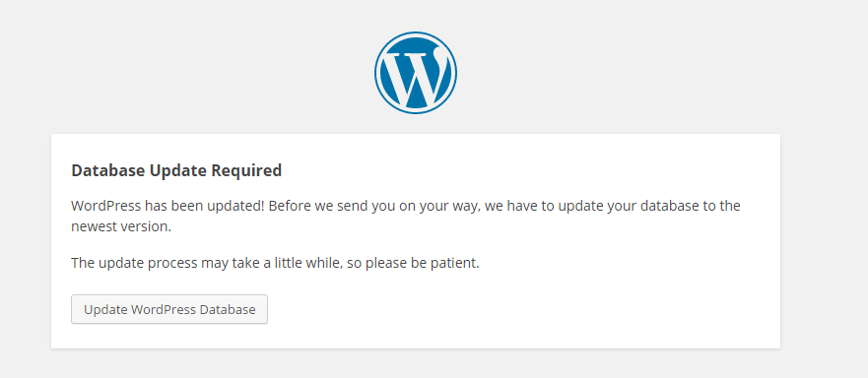The height and width of the screenshot is (378, 868).
Task: Click the 'a little while' phrase
Action: 301,263
